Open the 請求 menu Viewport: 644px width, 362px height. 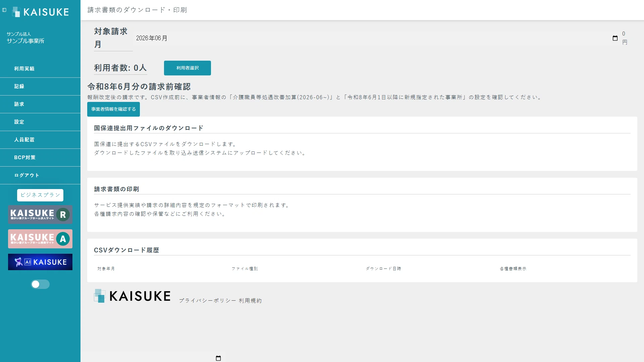[x=40, y=104]
